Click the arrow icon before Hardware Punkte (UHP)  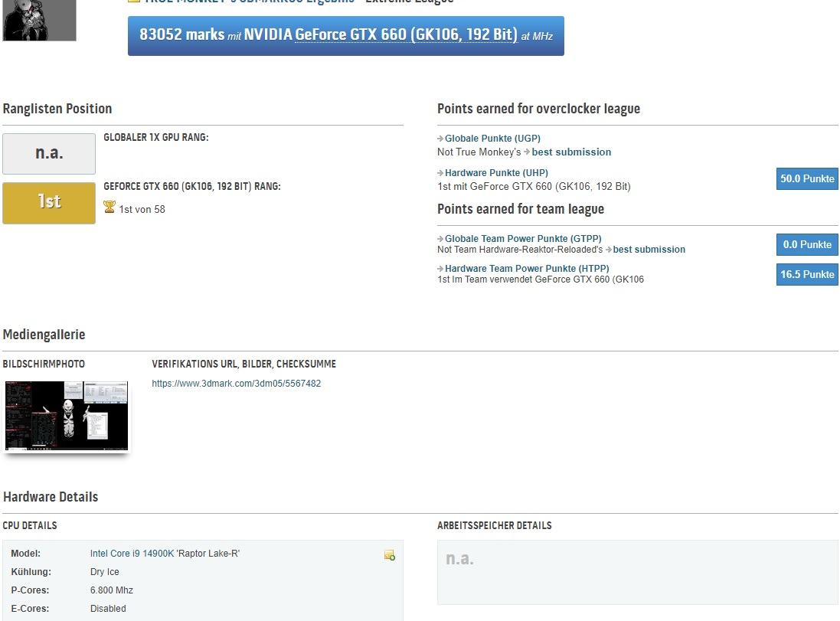pyautogui.click(x=440, y=173)
